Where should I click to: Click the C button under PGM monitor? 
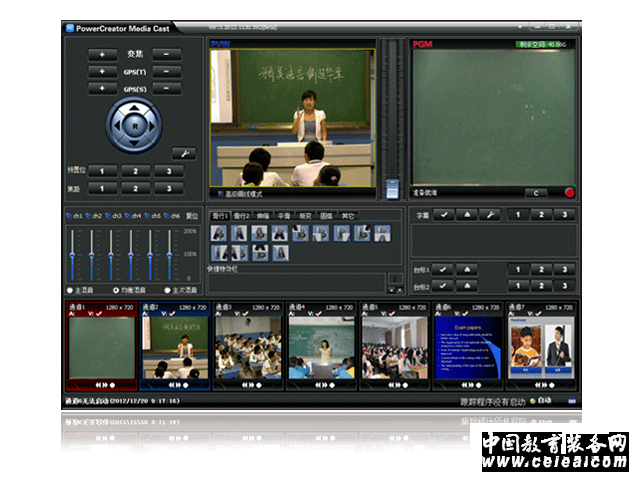point(535,192)
